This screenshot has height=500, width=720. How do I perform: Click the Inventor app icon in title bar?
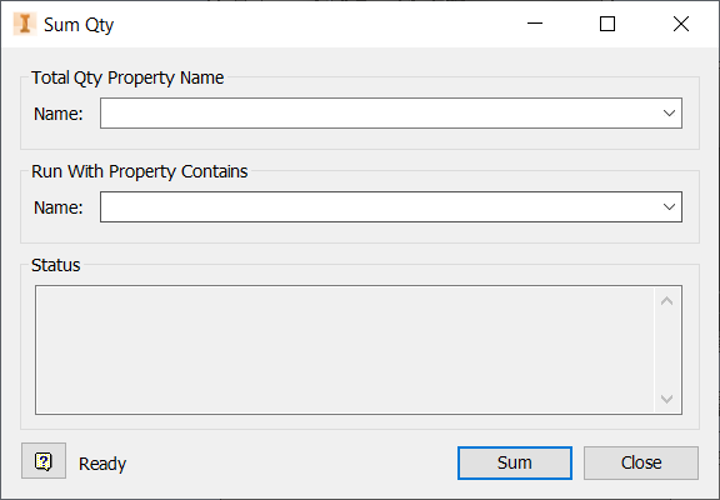24,24
